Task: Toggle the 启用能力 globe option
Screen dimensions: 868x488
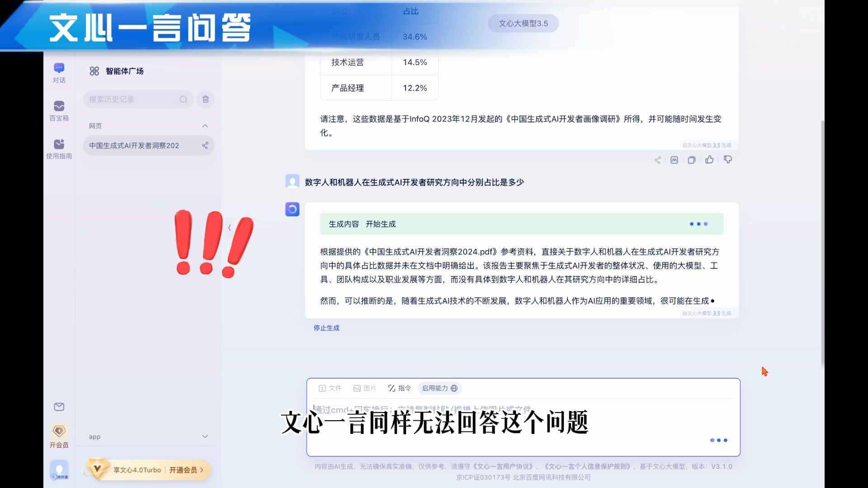Action: [x=439, y=388]
